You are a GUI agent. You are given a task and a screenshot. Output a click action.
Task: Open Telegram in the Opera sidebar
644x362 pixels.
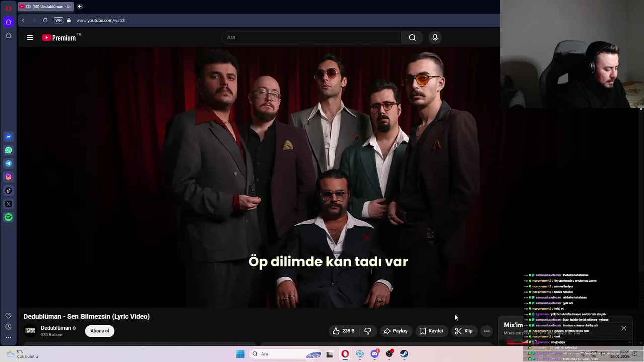coord(9,163)
